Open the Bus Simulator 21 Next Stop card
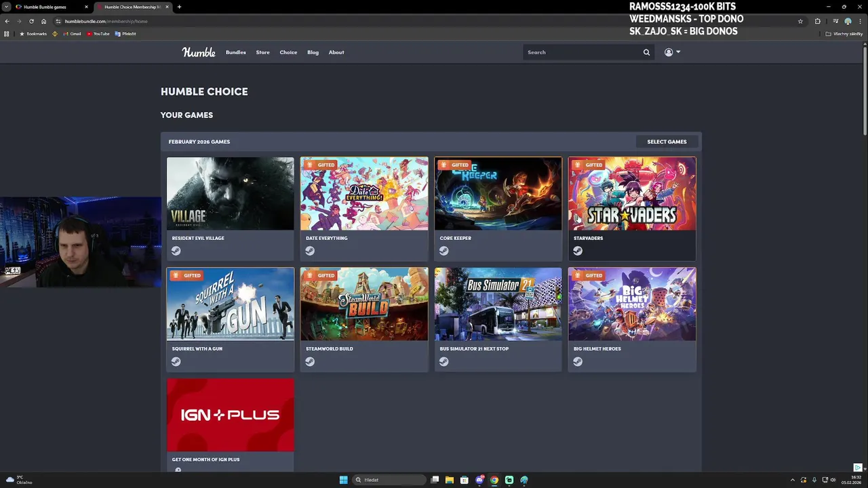The image size is (868, 488). click(498, 319)
